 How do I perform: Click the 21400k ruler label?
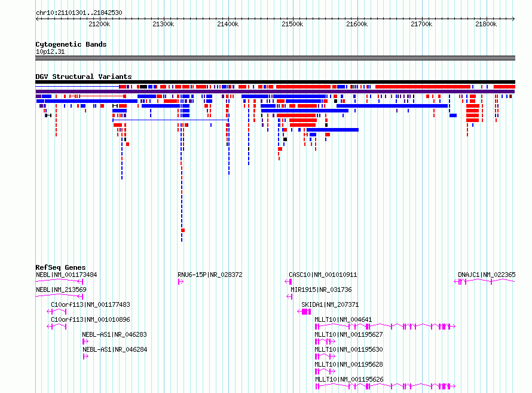pyautogui.click(x=228, y=24)
